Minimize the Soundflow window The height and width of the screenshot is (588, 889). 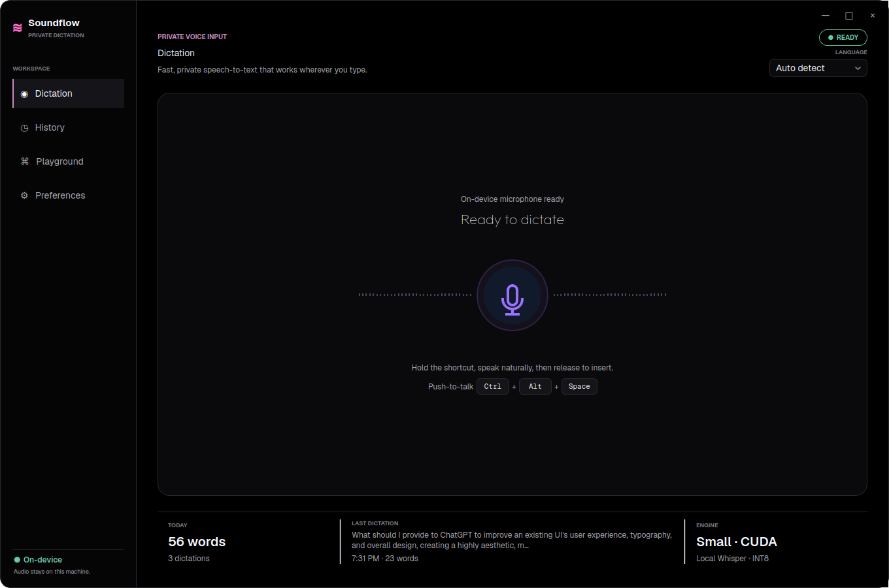coord(826,16)
